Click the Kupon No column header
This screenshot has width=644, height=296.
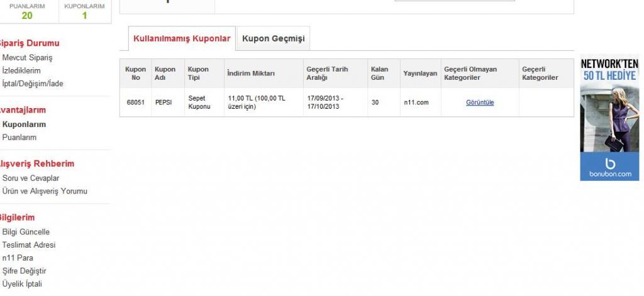coord(136,74)
